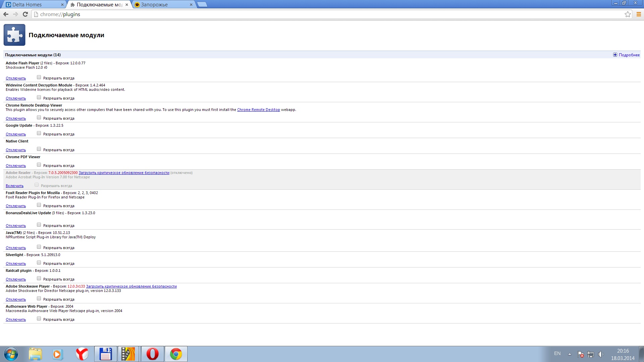This screenshot has width=644, height=362.
Task: Disable the Google Update plugin
Action: (x=16, y=134)
